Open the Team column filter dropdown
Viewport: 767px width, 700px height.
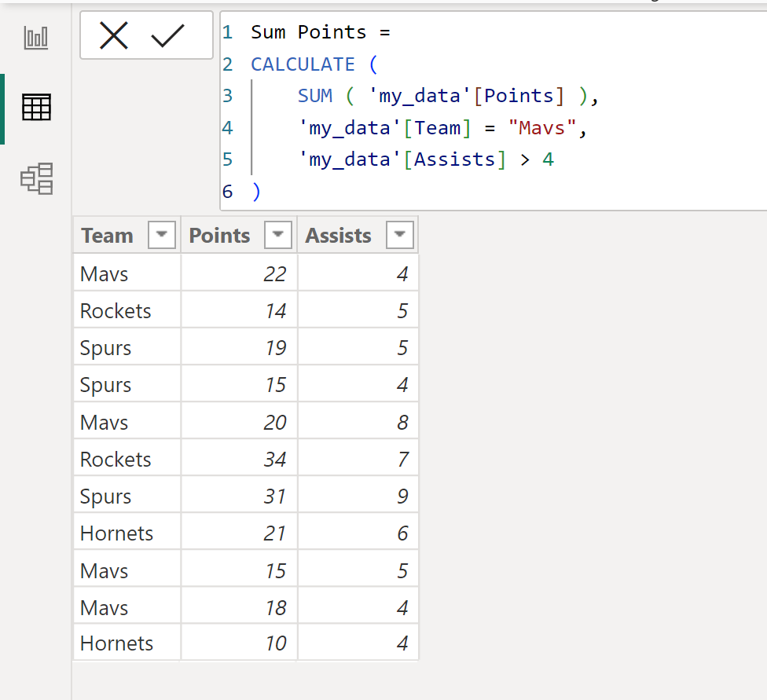click(161, 234)
